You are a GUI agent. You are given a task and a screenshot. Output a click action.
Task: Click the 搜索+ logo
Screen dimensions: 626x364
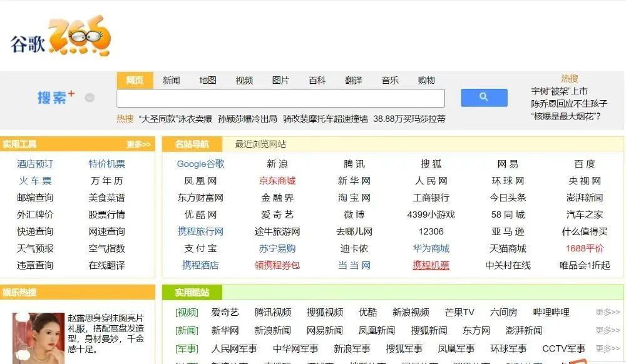point(55,98)
